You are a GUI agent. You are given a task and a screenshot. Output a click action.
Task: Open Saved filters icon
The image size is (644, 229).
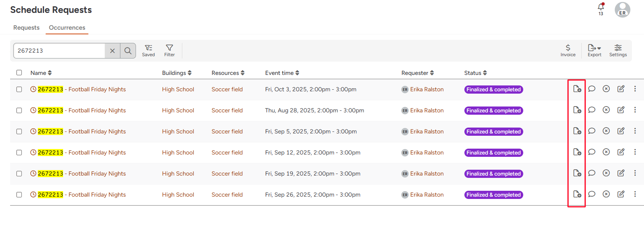pos(148,50)
